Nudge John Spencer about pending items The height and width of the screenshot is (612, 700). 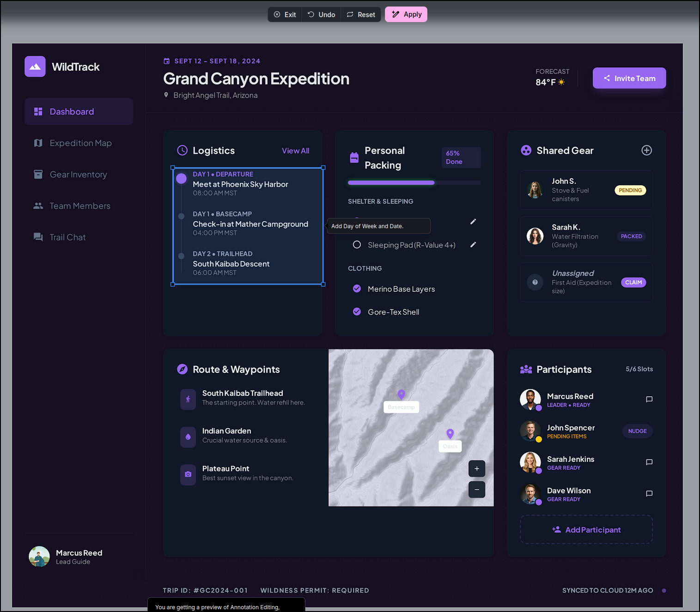pyautogui.click(x=637, y=431)
